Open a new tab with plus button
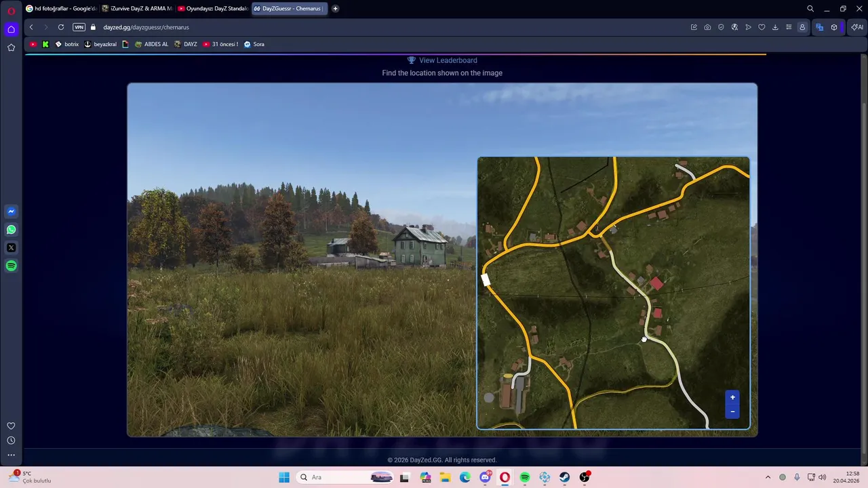Viewport: 868px width, 488px height. 335,9
